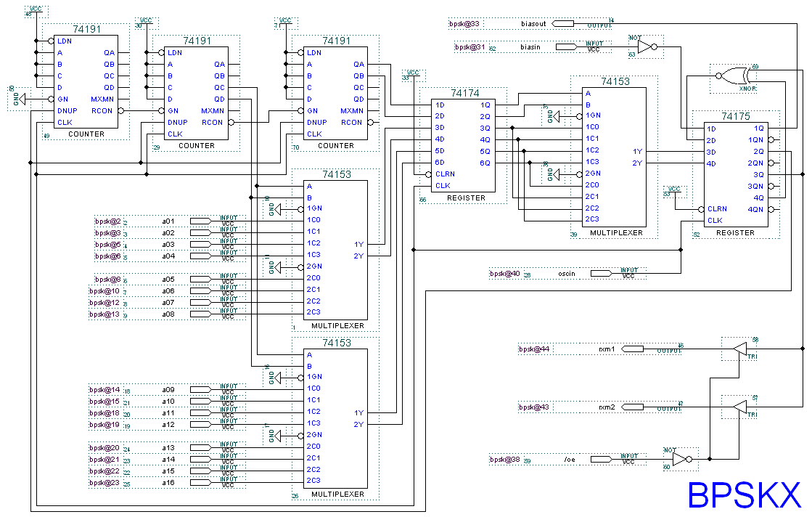This screenshot has height=517, width=812.
Task: Click the a01 input pin symbol
Action: tap(200, 221)
